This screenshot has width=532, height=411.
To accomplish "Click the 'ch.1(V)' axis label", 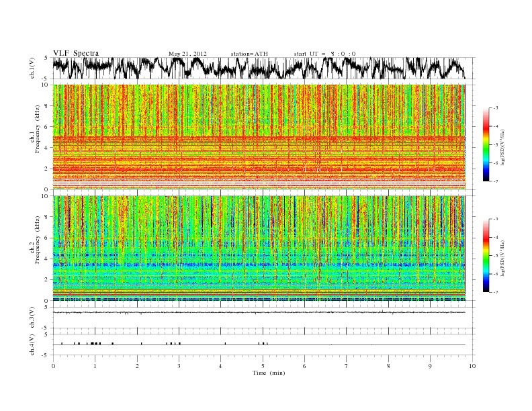I will pos(32,68).
